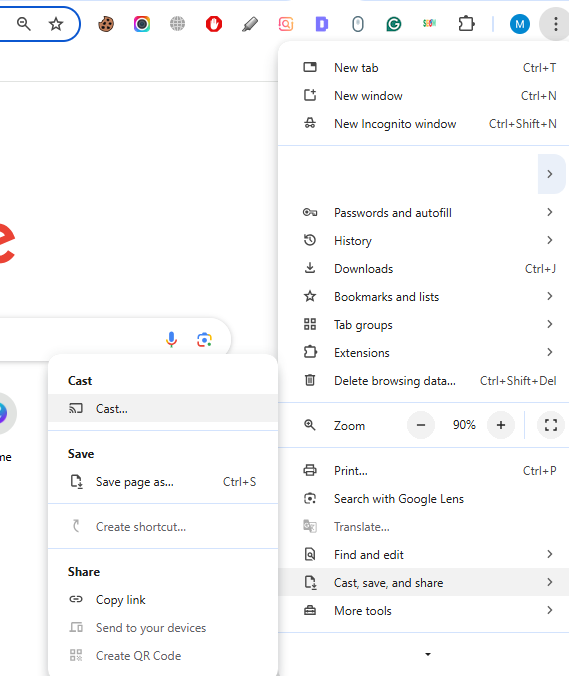Bookmark this tab with the star icon

pyautogui.click(x=56, y=24)
